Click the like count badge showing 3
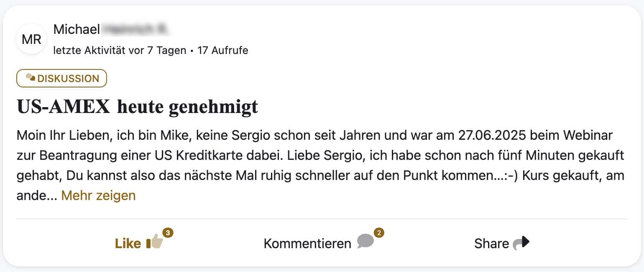Image resolution: width=644 pixels, height=272 pixels. tap(168, 233)
